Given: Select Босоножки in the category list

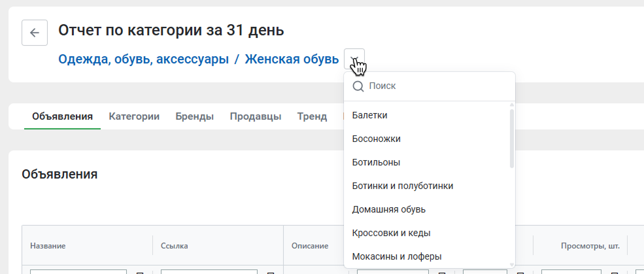Looking at the screenshot, I should pyautogui.click(x=377, y=139).
